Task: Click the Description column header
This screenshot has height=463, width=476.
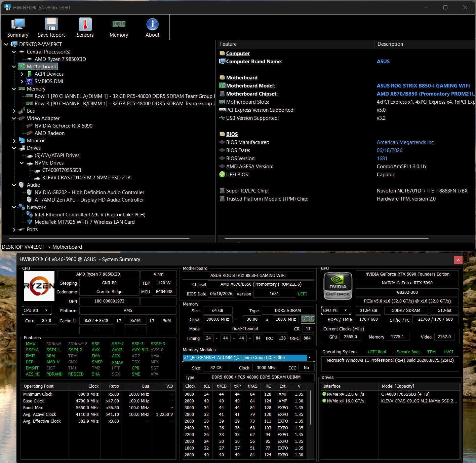Action: (424, 44)
